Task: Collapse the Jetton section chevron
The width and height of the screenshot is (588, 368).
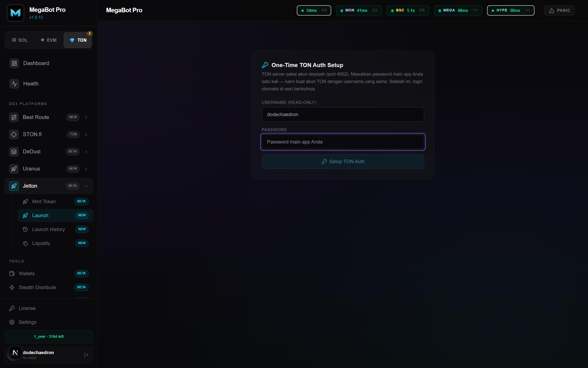Action: [86, 186]
